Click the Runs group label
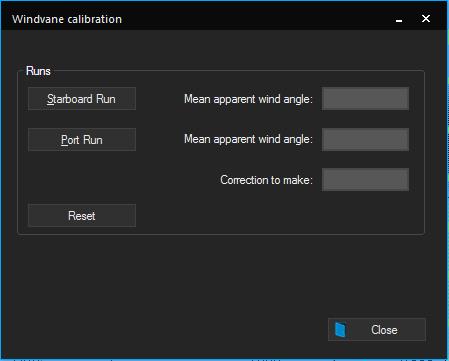Viewport: 449px width, 361px height. point(38,71)
